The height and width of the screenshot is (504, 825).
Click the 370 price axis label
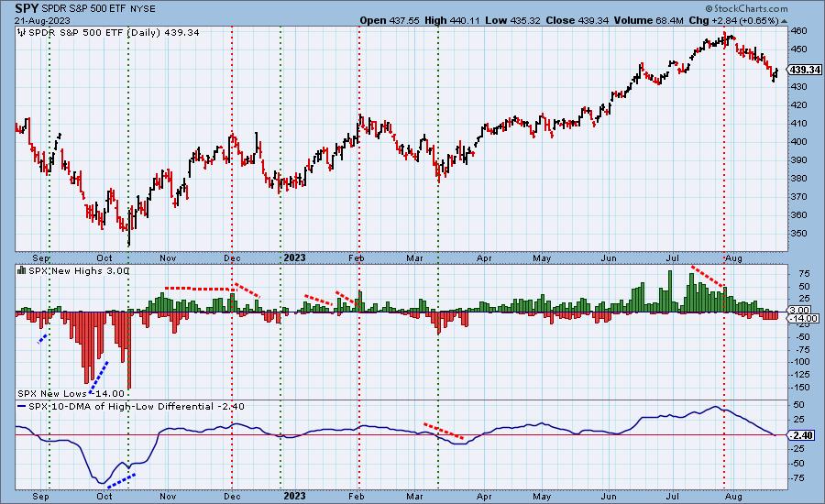click(x=798, y=196)
